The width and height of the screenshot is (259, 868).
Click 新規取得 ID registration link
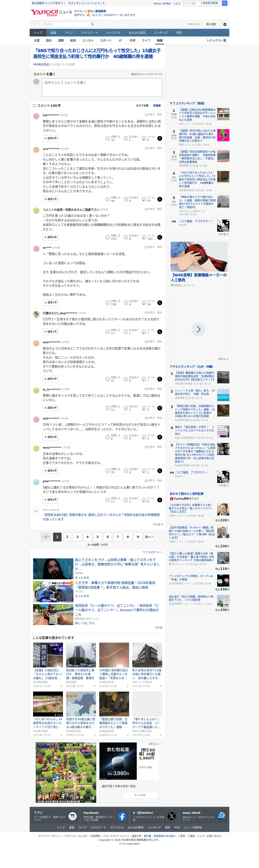[x=100, y=11]
